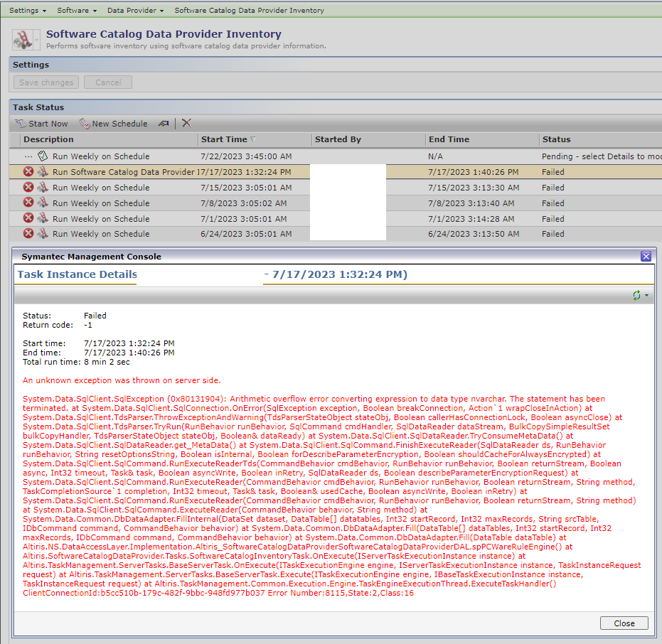Click the Close button in dialog
Screen dimensions: 662x644
click(x=624, y=623)
